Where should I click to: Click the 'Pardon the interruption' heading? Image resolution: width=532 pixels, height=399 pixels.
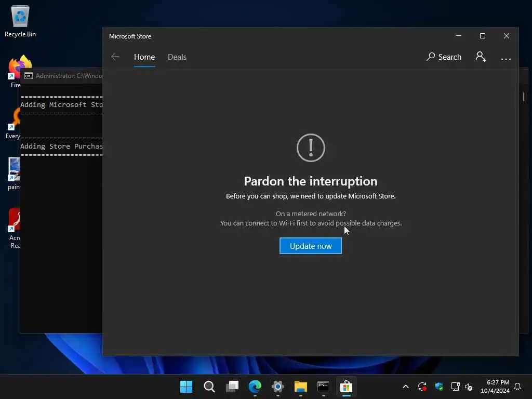tap(311, 181)
